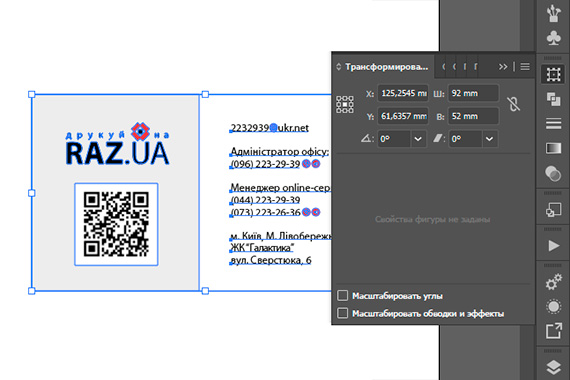The image size is (570, 380).
Task: Select the RAZ.UA logo text
Action: 117,153
